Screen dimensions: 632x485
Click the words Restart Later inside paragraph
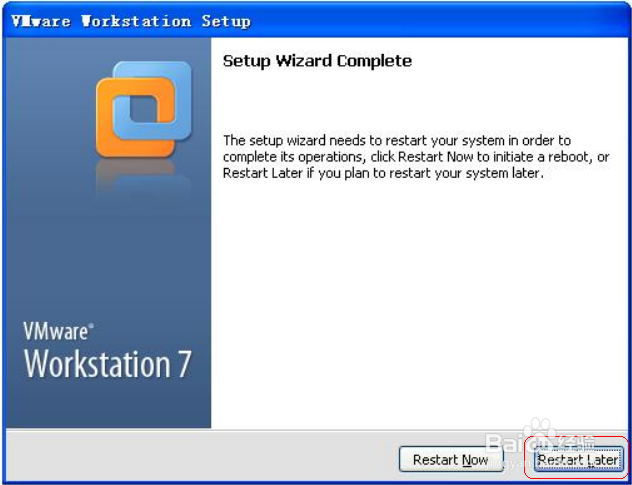click(x=263, y=173)
